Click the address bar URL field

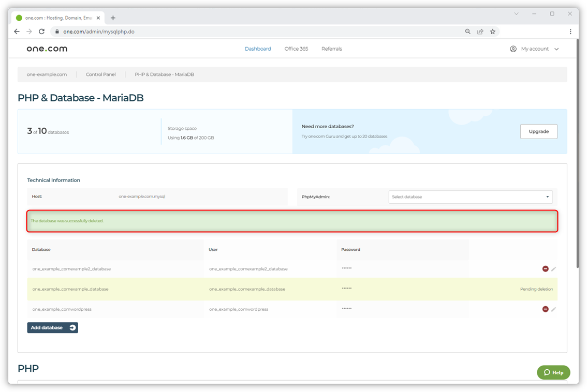point(259,32)
